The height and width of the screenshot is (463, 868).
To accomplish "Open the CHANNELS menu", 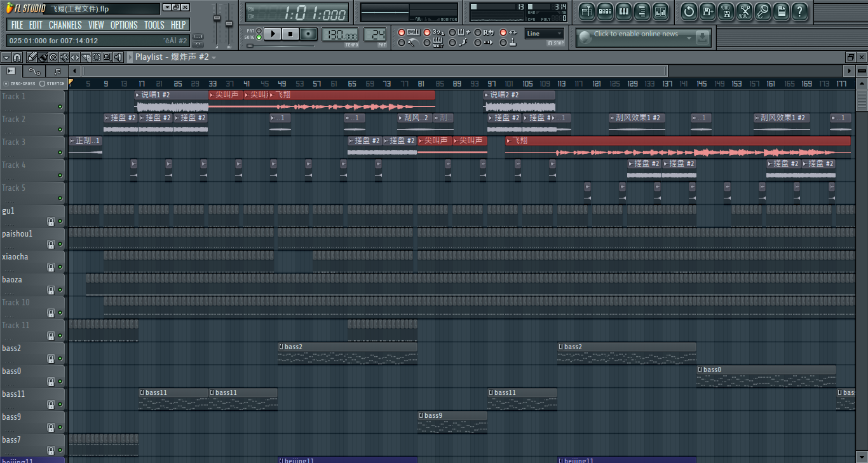I will click(x=65, y=25).
